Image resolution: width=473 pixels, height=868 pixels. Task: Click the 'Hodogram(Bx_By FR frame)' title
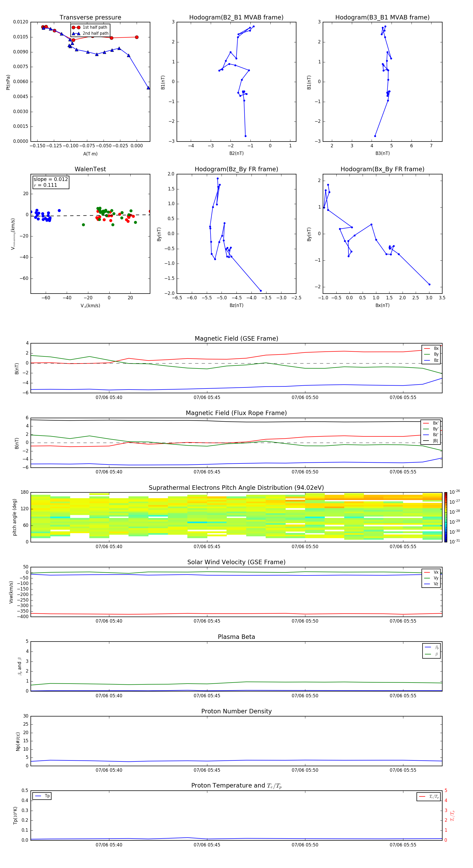click(382, 169)
